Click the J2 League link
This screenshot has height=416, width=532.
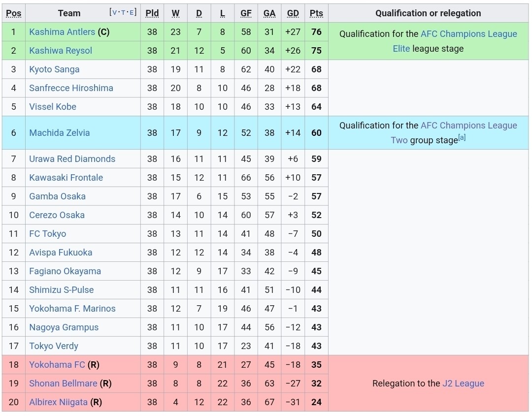(463, 384)
